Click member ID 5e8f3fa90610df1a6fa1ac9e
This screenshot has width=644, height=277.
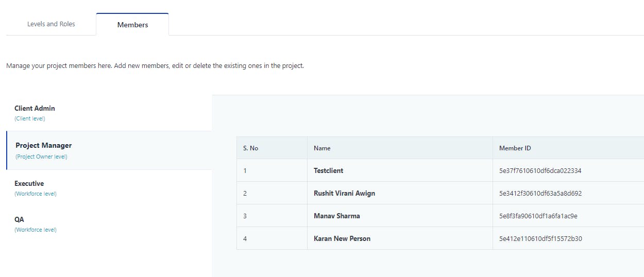[x=538, y=216]
